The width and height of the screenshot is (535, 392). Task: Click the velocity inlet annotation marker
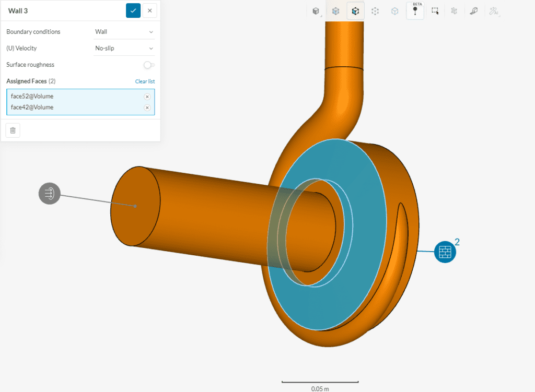coord(49,193)
